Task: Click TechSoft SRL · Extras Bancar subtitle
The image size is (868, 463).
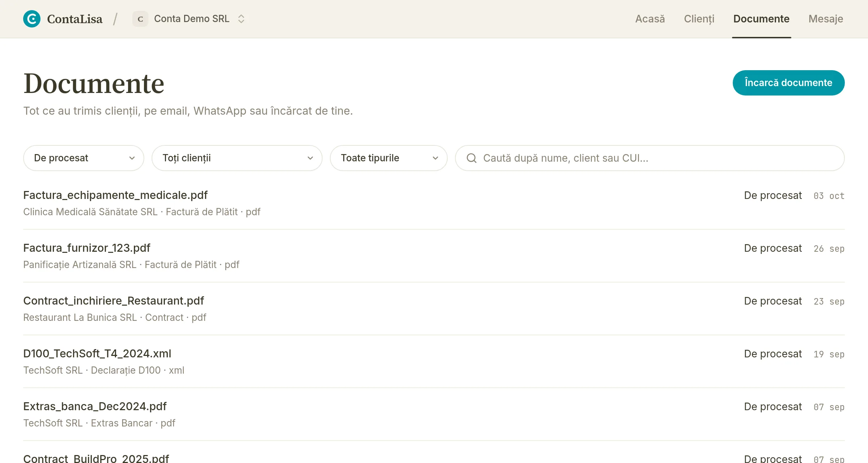Action: click(x=99, y=423)
